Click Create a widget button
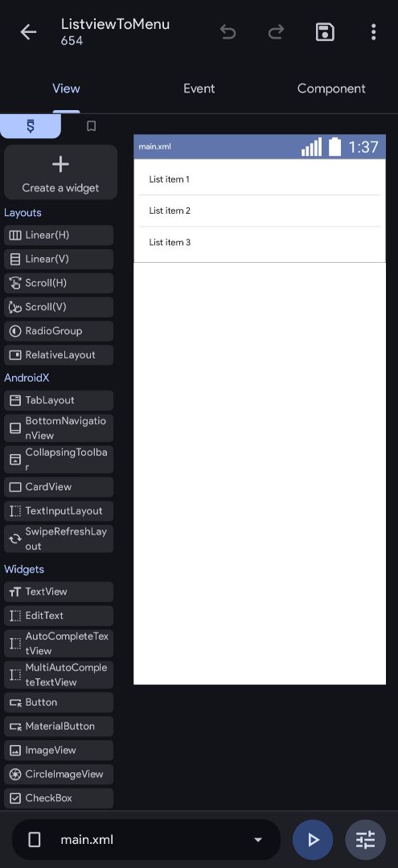 [60, 172]
